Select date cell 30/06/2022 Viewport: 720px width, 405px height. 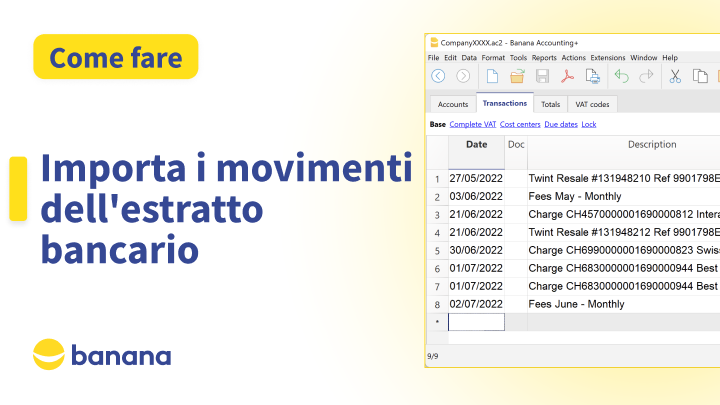tap(476, 250)
